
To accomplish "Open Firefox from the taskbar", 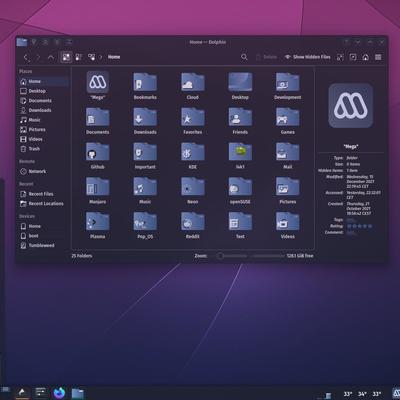I will 59,393.
